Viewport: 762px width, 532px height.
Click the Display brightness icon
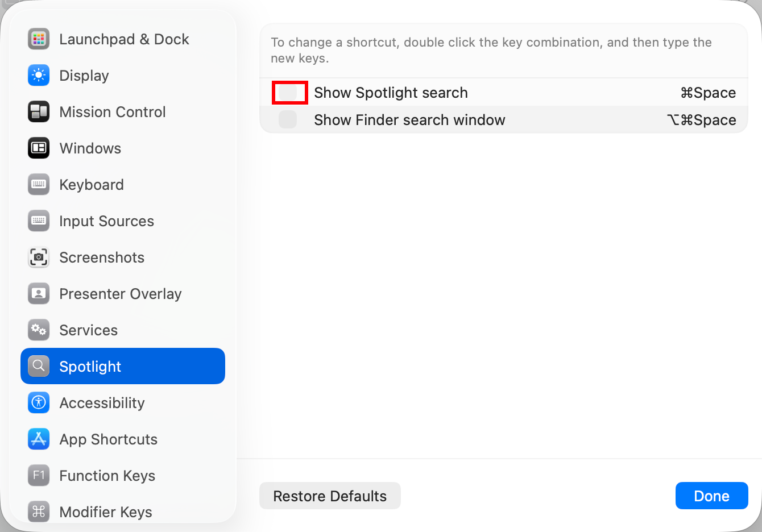(38, 75)
